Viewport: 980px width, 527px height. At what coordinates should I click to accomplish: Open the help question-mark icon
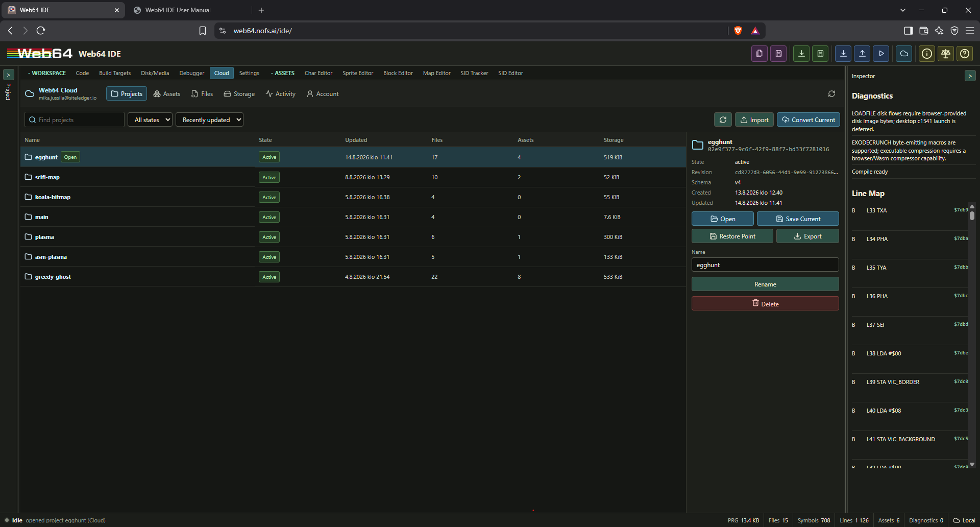(x=965, y=54)
